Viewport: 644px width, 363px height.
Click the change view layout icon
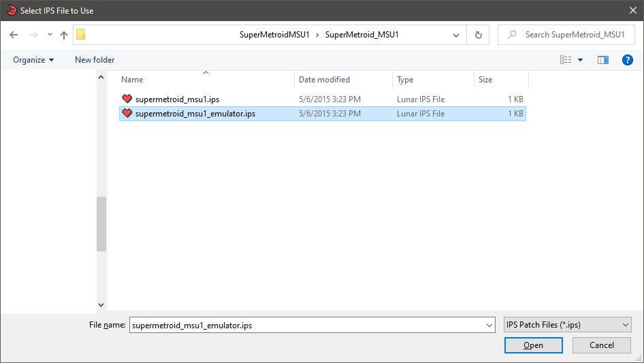(566, 60)
